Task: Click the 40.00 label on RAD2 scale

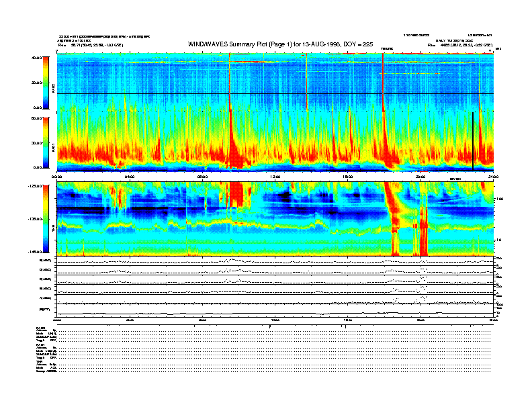Action: pyautogui.click(x=36, y=58)
